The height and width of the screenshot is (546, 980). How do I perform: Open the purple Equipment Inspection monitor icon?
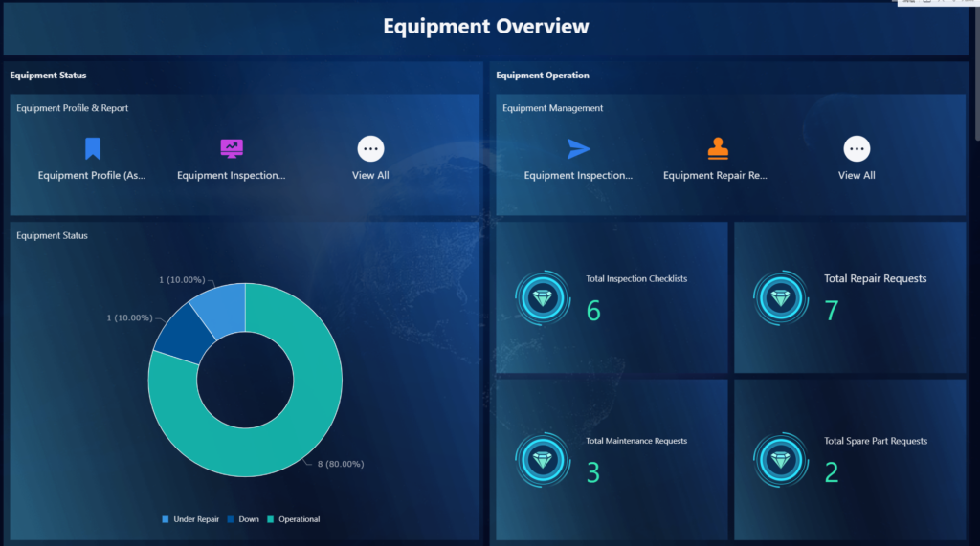[232, 148]
